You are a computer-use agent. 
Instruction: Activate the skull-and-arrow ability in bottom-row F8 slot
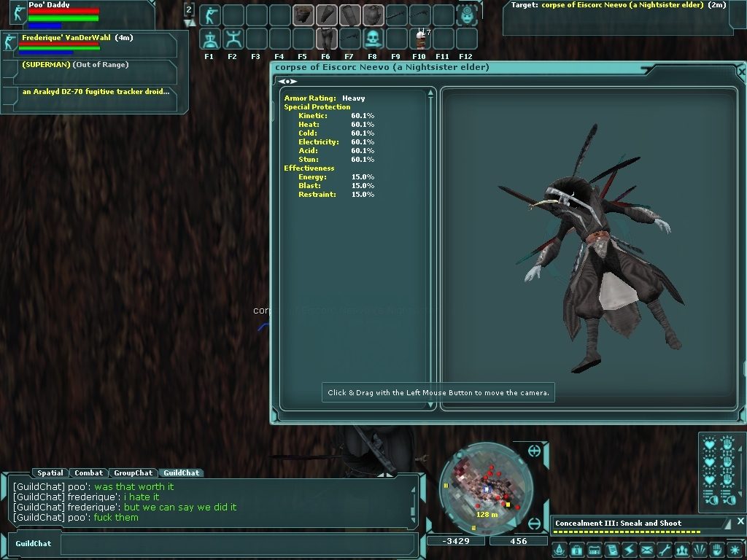point(373,39)
